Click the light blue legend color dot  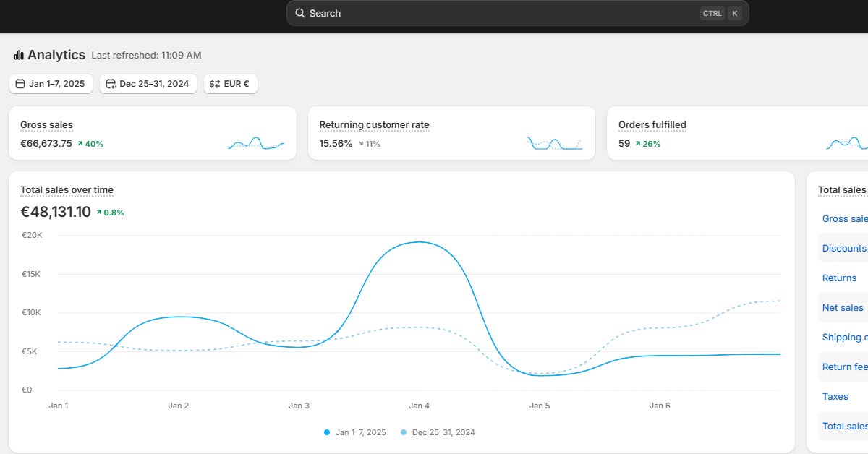click(405, 432)
